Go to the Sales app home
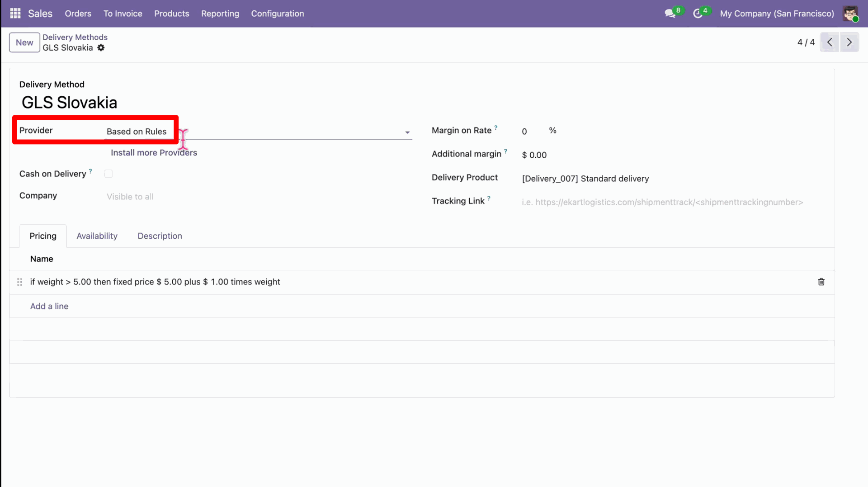 pyautogui.click(x=40, y=14)
